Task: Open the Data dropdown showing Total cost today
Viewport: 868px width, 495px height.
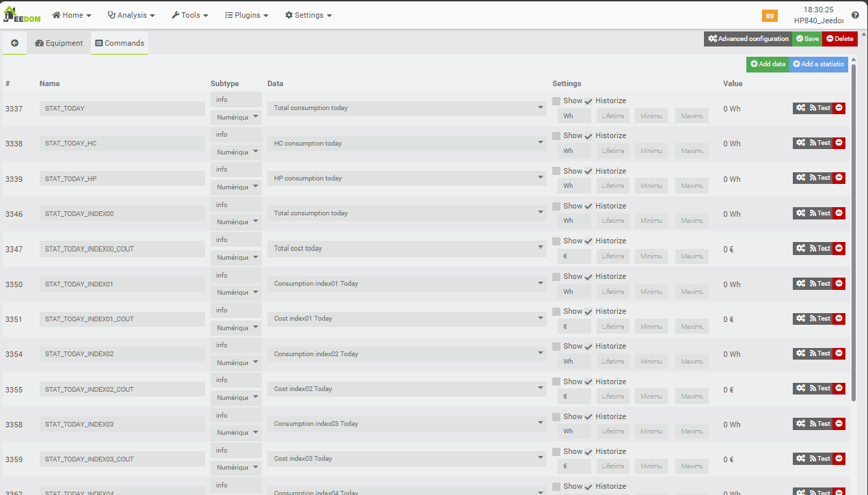Action: (406, 249)
